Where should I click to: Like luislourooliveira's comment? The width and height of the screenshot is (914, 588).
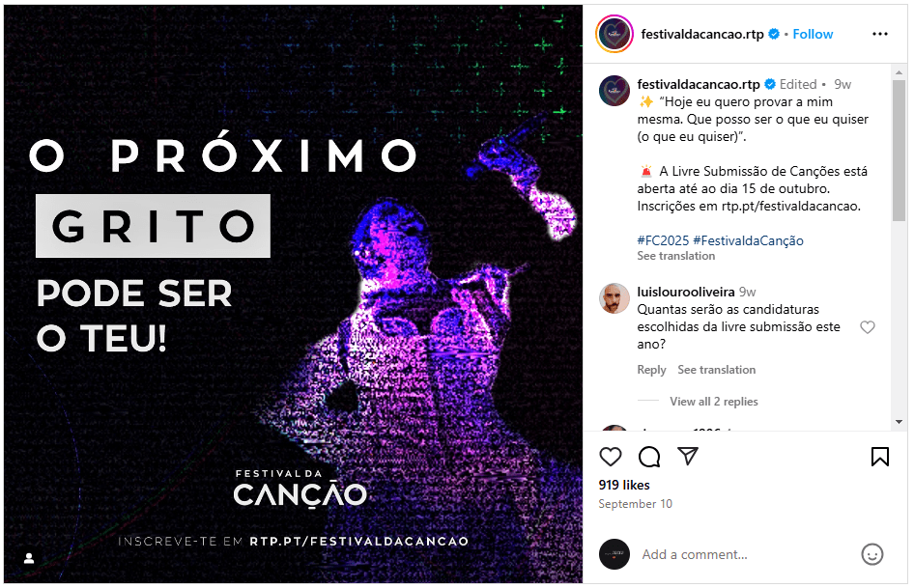[x=868, y=327]
